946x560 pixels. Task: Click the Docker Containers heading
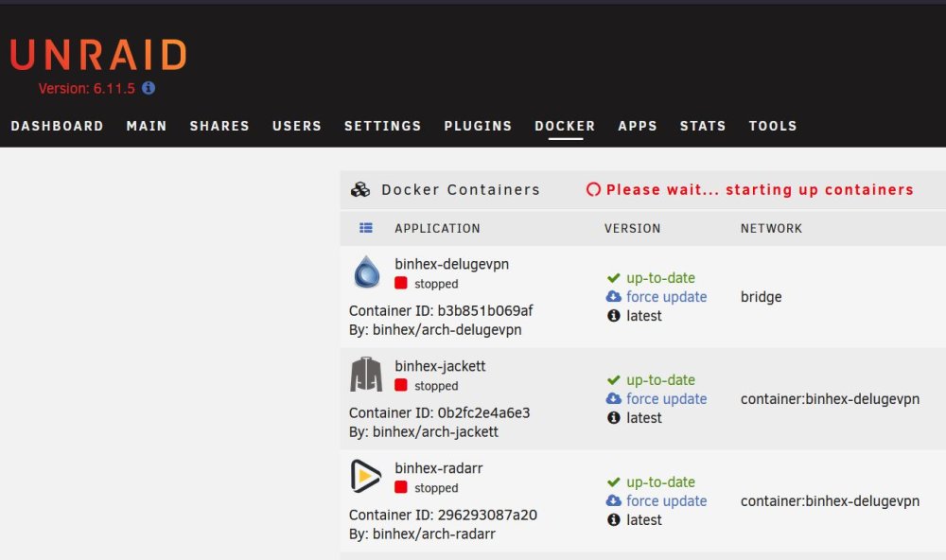pyautogui.click(x=461, y=189)
